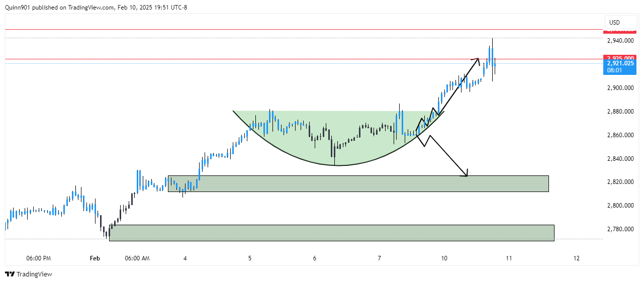This screenshot has height=283, width=644.
Task: Click the 2,860.000 price axis label
Action: [x=620, y=135]
